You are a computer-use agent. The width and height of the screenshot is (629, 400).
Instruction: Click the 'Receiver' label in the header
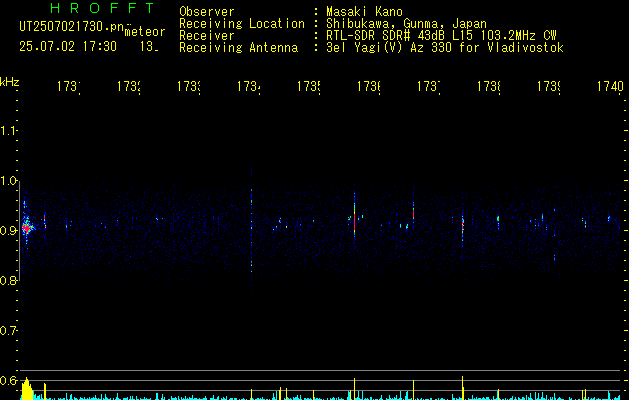point(207,36)
